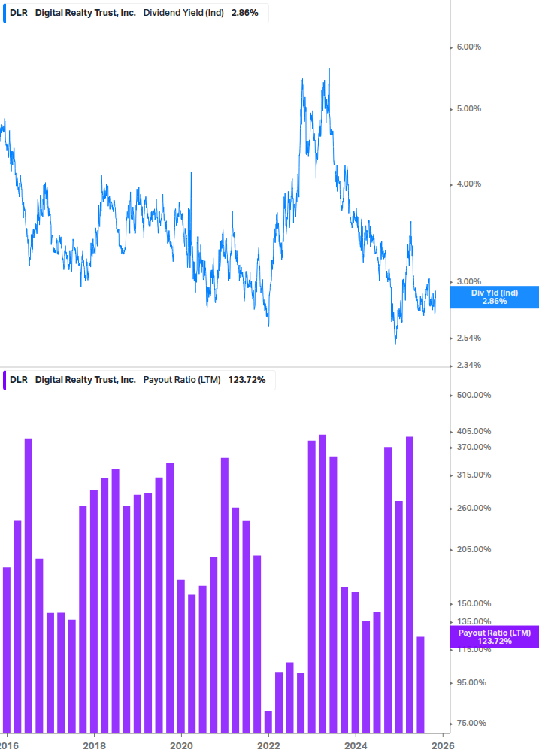Click the DLR ticker in Dividend Yield legend
Image resolution: width=539 pixels, height=756 pixels.
19,13
